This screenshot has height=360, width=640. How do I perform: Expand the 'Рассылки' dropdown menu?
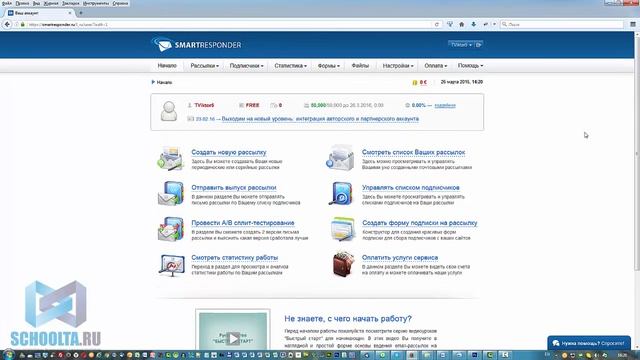coord(204,66)
